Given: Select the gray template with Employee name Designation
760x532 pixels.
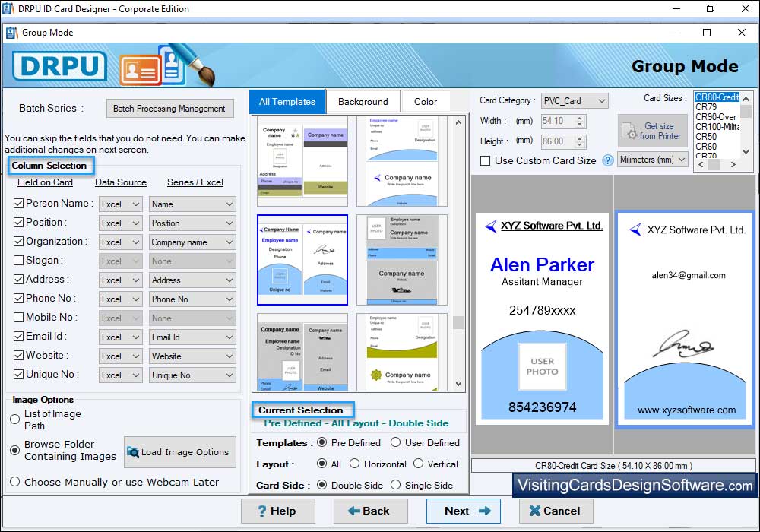Looking at the screenshot, I should point(302,352).
